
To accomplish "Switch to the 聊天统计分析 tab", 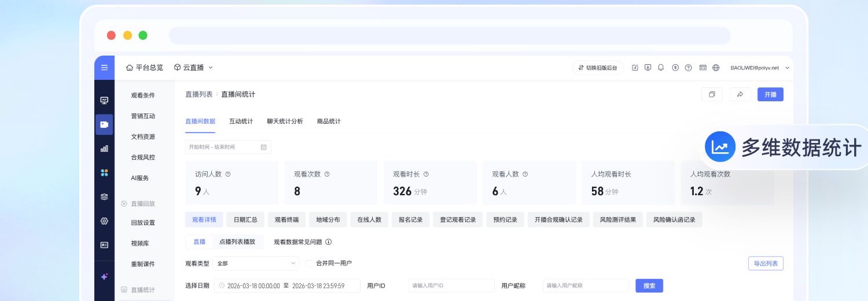I will pos(285,122).
